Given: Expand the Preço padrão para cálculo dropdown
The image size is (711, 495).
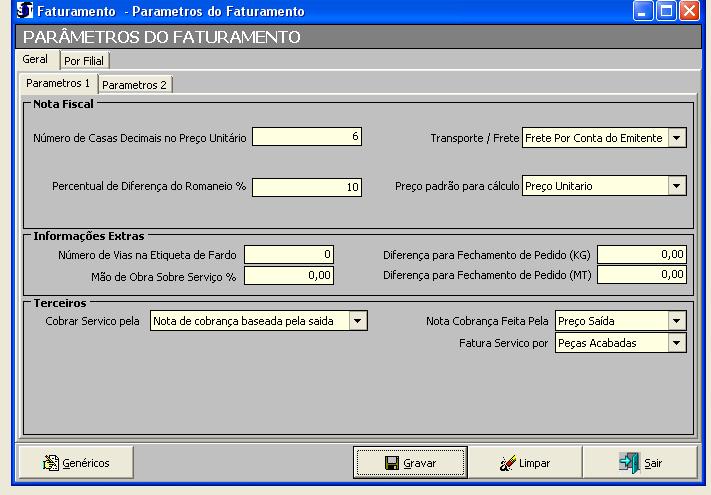Looking at the screenshot, I should click(677, 186).
